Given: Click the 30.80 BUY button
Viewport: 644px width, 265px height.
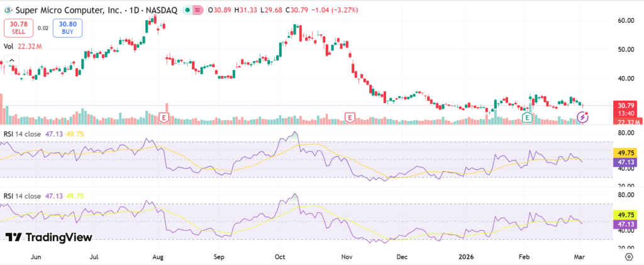Looking at the screenshot, I should tap(67, 28).
